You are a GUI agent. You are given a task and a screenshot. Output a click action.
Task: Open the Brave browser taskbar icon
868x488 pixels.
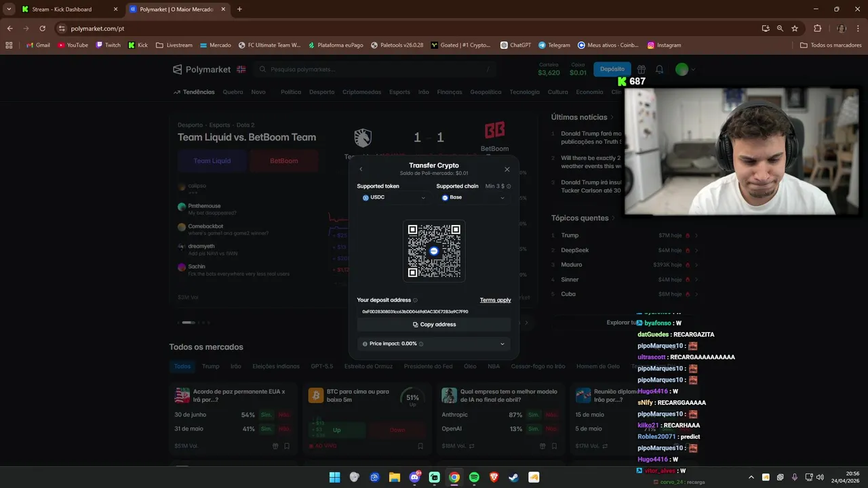coord(494,477)
